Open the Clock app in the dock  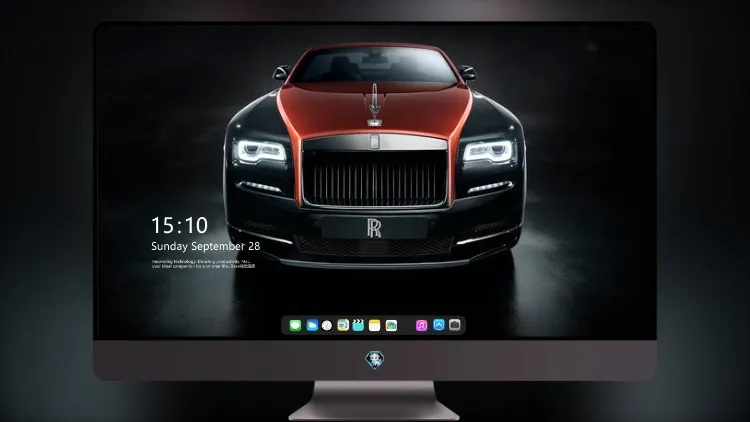(x=327, y=325)
